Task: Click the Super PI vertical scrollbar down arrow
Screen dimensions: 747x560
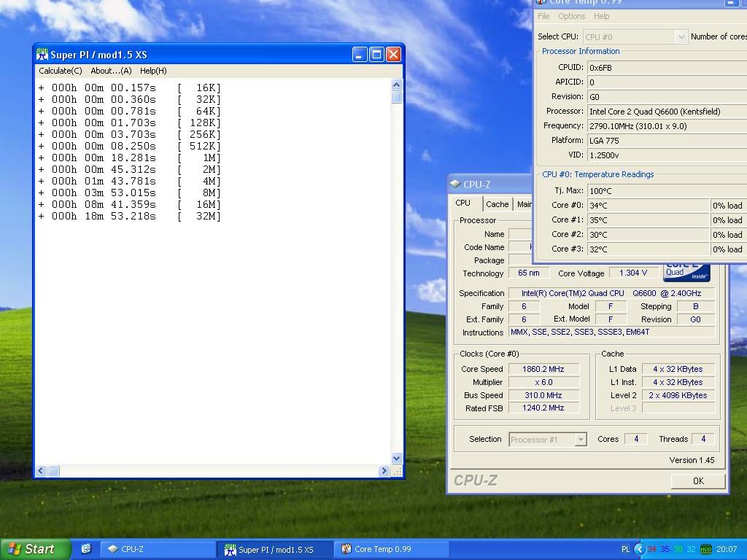Action: point(397,459)
